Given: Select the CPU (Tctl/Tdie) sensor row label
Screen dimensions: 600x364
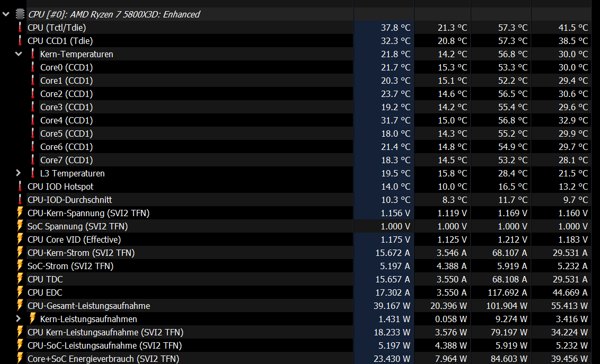Looking at the screenshot, I should tap(57, 28).
